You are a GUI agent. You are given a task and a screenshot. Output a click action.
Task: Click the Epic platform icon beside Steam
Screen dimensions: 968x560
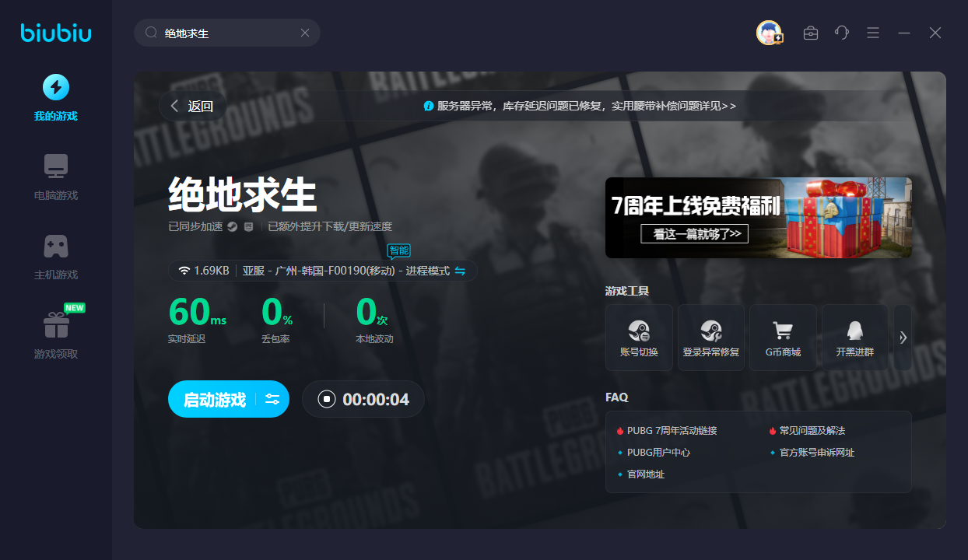click(249, 227)
